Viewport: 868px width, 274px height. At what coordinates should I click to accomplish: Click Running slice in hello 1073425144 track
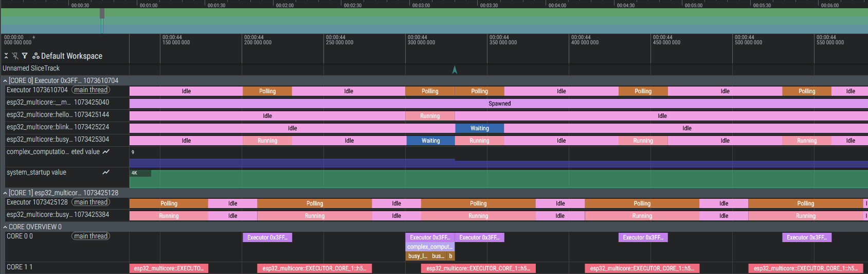tap(430, 116)
